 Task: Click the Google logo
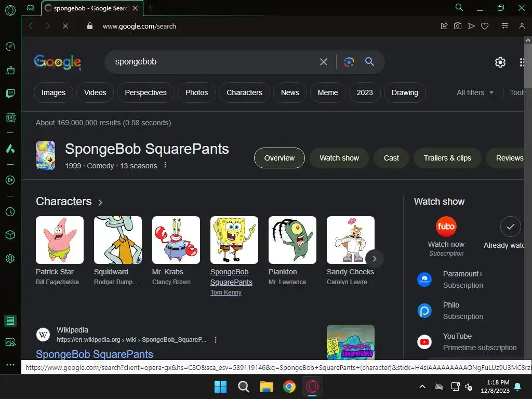[57, 62]
